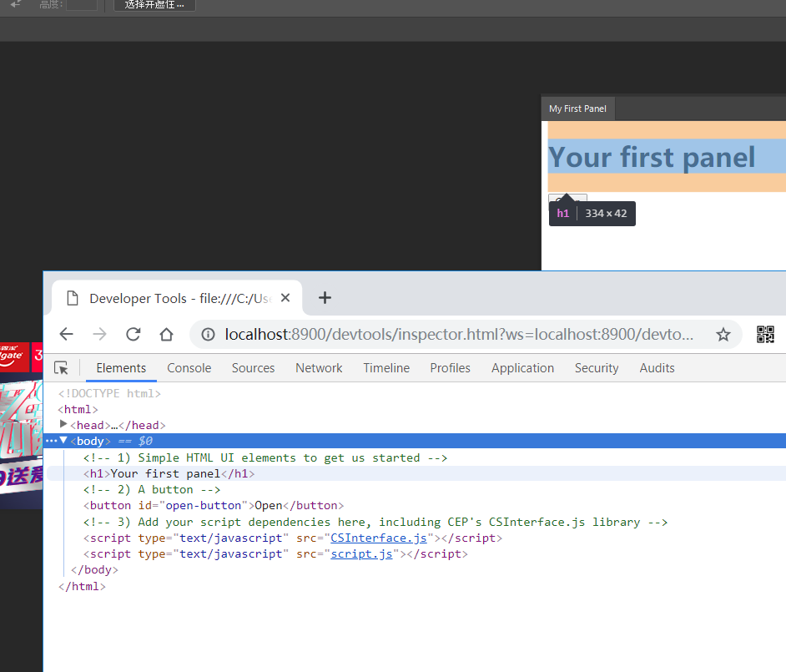
Task: Open the Sources tab
Action: click(x=253, y=368)
